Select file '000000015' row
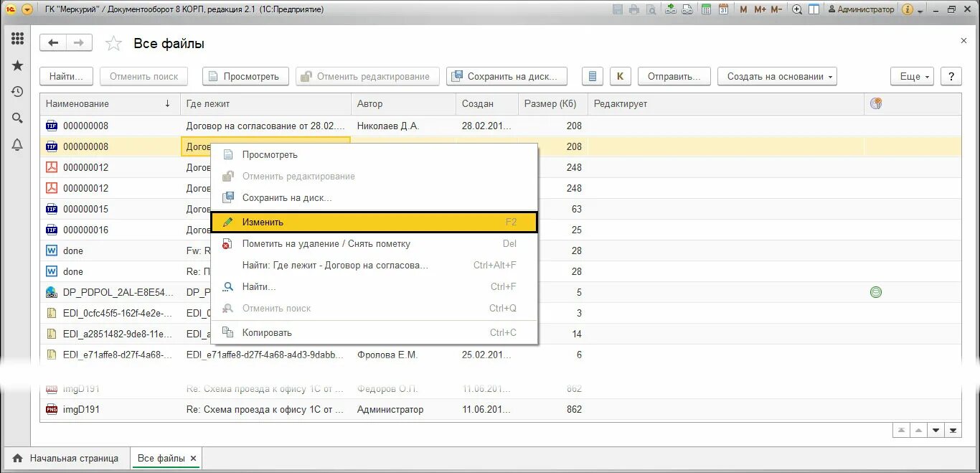Viewport: 980px width, 473px height. click(x=500, y=209)
